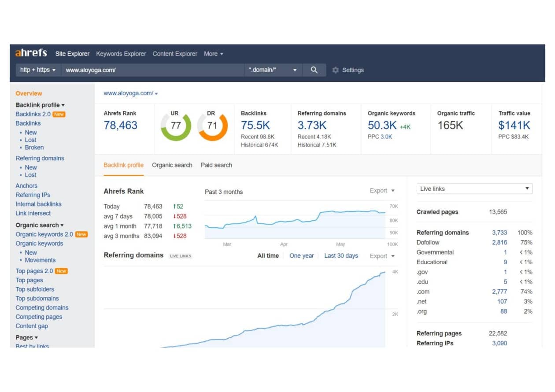
Task: Click the ahrefs logo
Action: tap(31, 53)
